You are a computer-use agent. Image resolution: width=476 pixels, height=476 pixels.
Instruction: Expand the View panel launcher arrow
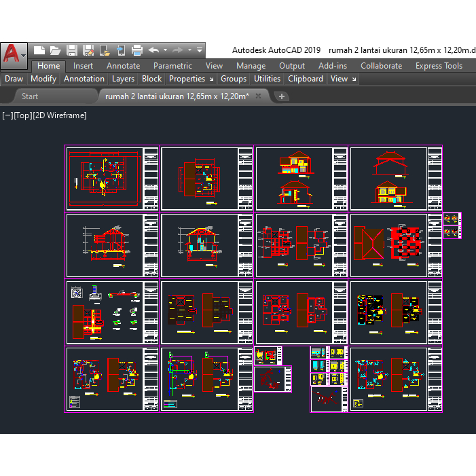[x=354, y=79]
